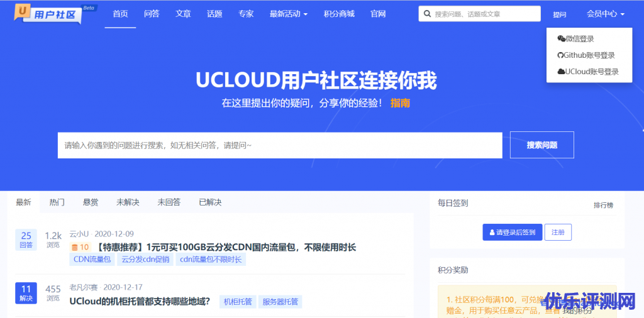The height and width of the screenshot is (318, 644).
Task: Switch to the 热门 tab
Action: (x=57, y=202)
